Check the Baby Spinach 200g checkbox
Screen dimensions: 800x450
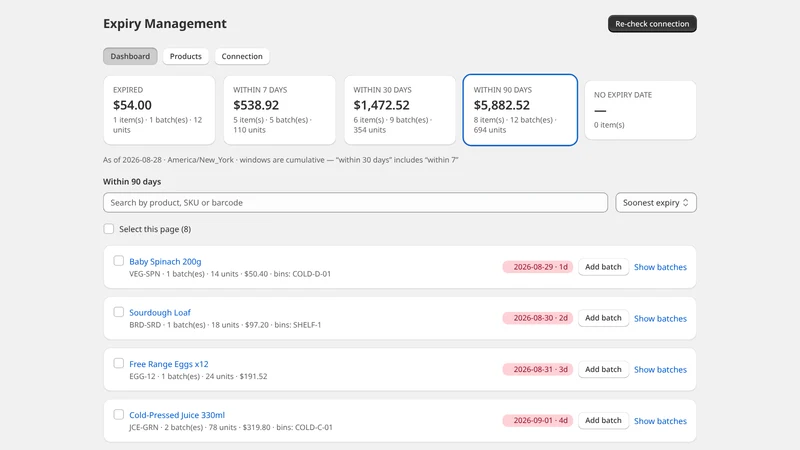[118, 261]
